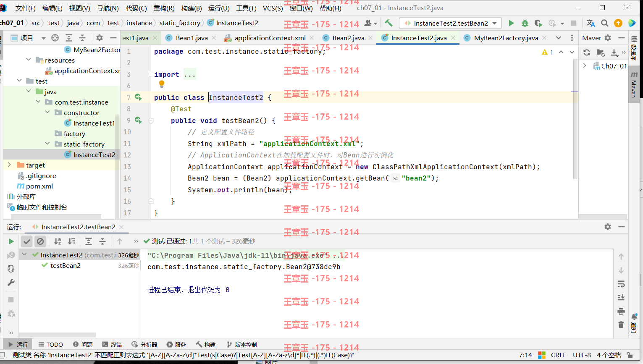
Task: Click the lightbulb hint in the editor
Action: (x=162, y=84)
